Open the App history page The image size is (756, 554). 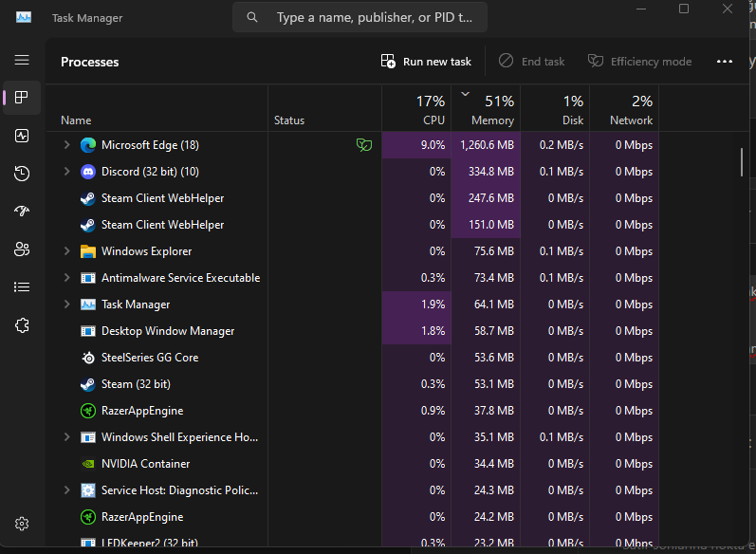pos(22,174)
